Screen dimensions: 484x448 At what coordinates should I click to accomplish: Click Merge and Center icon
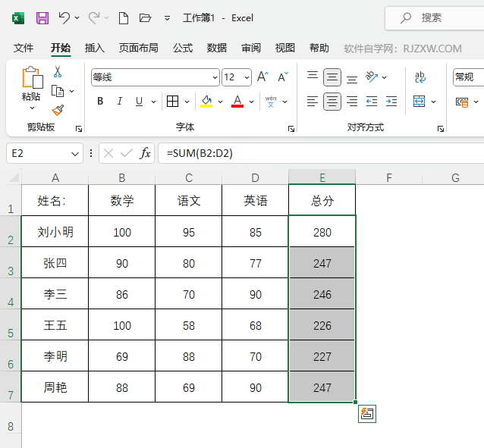coord(420,102)
